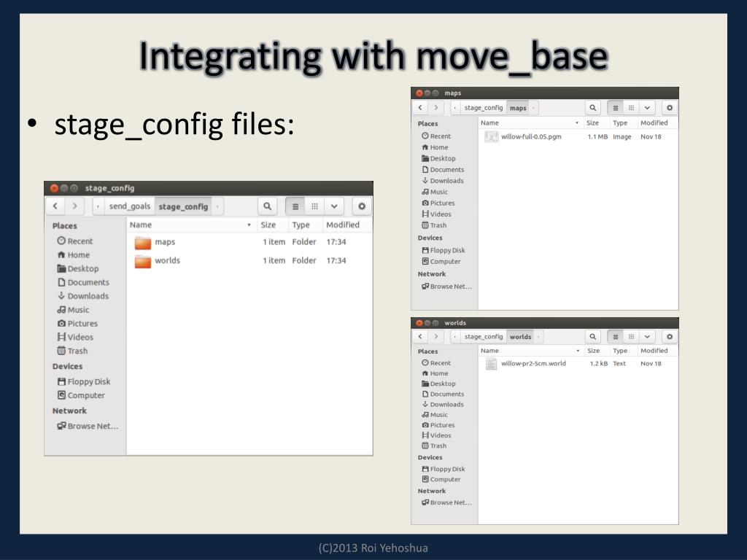Open Pictures in maps window sidebar
The image size is (747, 560).
click(438, 203)
